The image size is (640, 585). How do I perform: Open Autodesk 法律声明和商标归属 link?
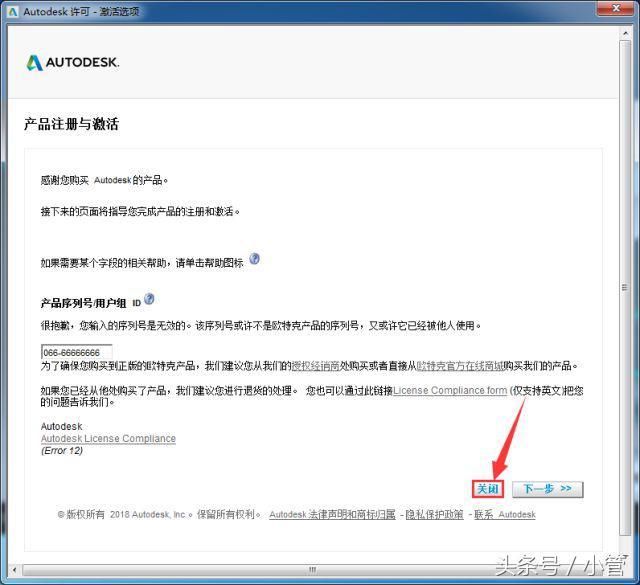coord(332,514)
